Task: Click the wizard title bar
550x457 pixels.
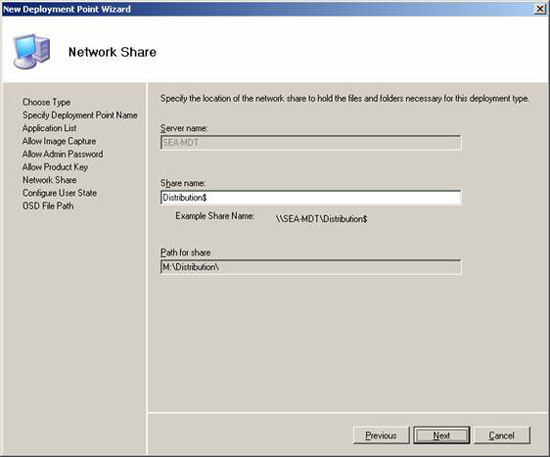Action: pos(267,9)
